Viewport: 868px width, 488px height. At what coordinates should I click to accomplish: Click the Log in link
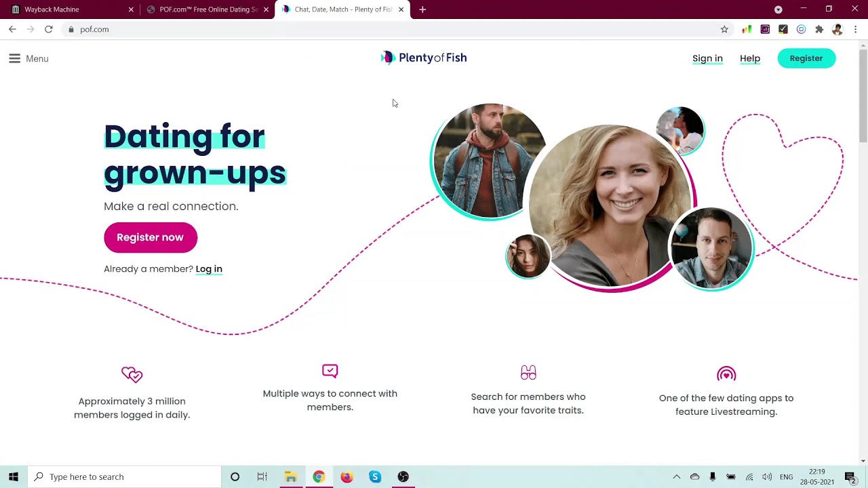click(209, 269)
